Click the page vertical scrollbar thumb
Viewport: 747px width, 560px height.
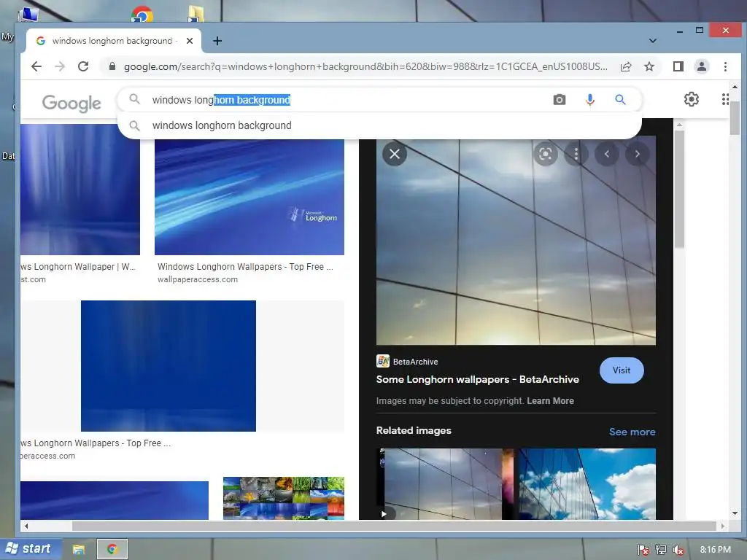[x=735, y=117]
